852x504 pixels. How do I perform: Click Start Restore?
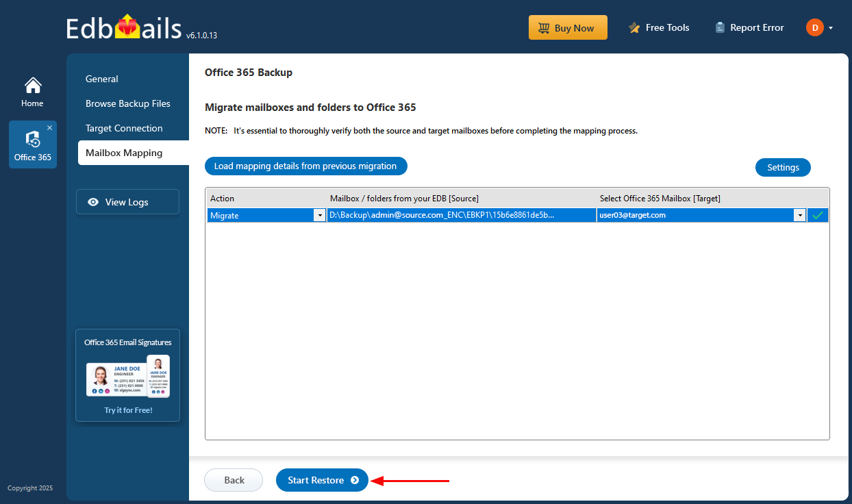pos(322,480)
